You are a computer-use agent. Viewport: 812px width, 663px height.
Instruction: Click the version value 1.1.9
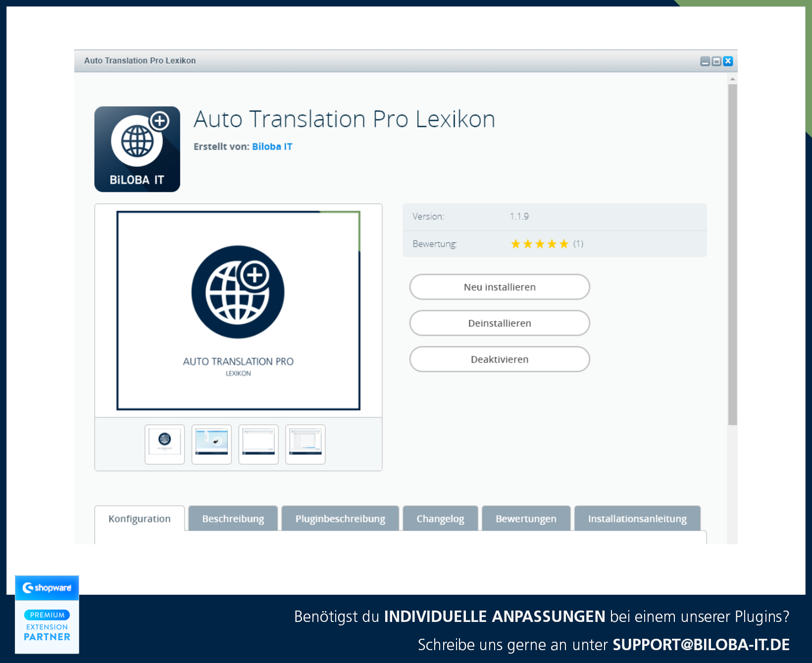tap(519, 216)
